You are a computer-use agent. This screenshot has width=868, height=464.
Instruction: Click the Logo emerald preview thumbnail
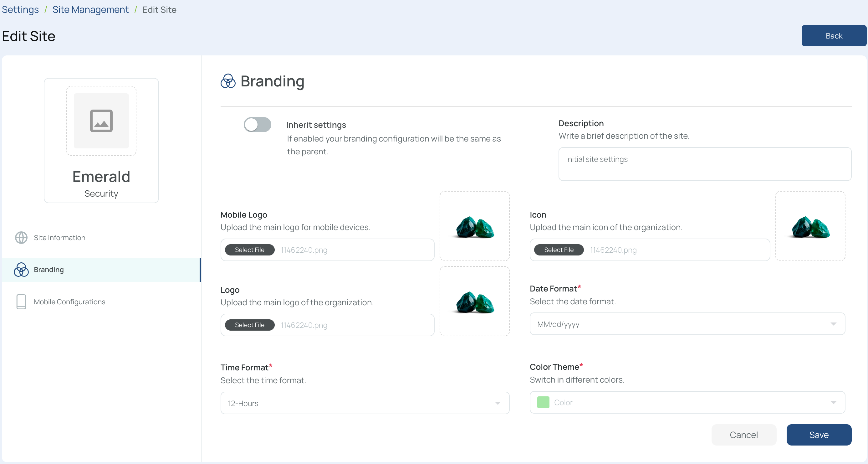tap(474, 302)
